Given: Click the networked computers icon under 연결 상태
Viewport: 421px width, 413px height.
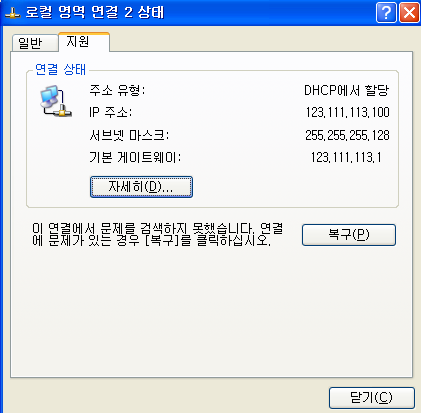Looking at the screenshot, I should (x=56, y=101).
